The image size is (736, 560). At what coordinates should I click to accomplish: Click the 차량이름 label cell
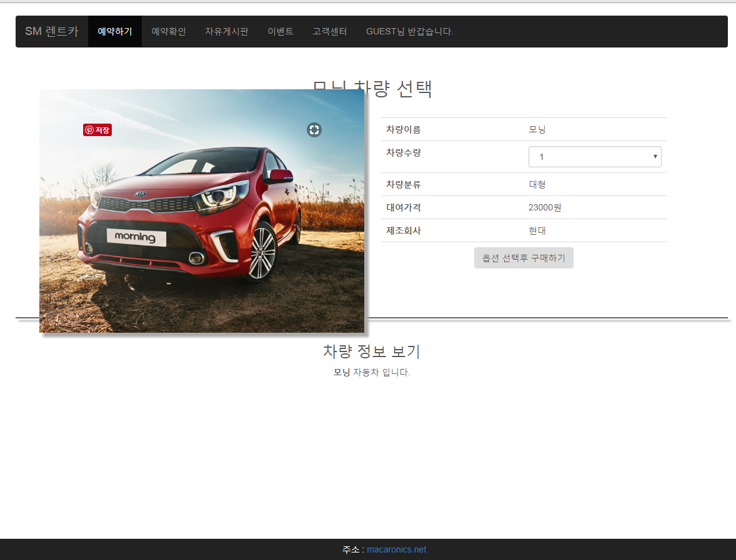coord(452,129)
